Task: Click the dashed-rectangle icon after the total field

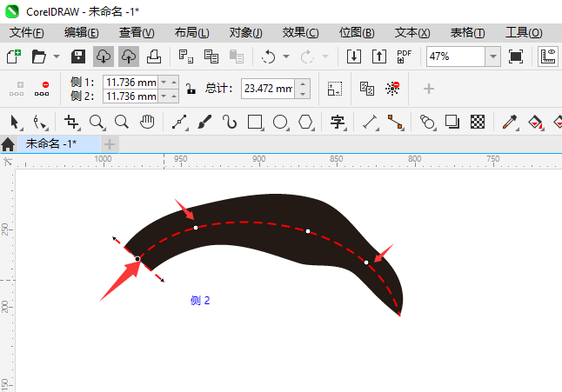Action: coord(335,89)
